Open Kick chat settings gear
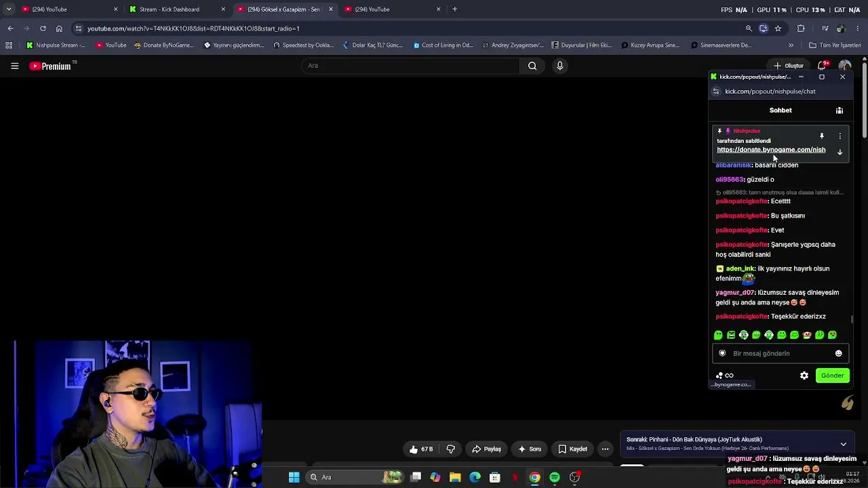This screenshot has height=488, width=868. point(804,375)
